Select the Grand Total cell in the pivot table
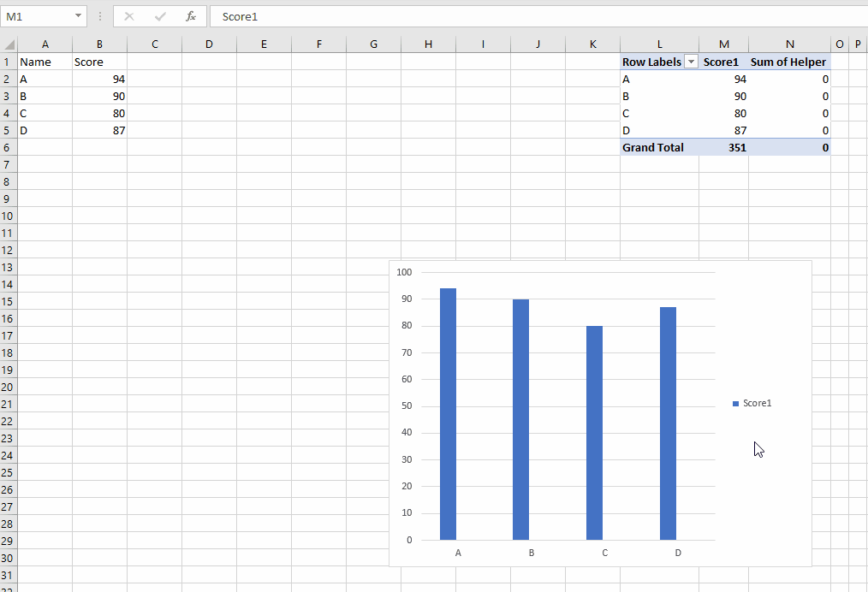Image resolution: width=868 pixels, height=592 pixels. point(653,147)
